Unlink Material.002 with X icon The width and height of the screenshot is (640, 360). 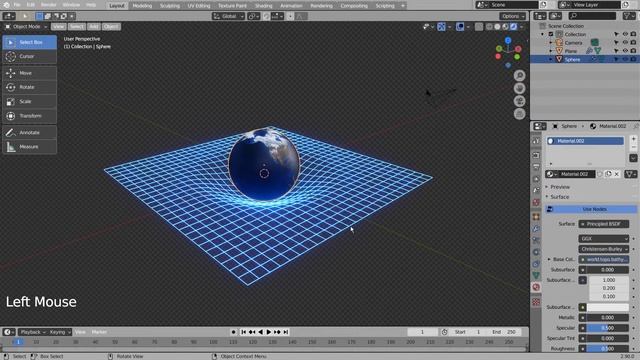[x=617, y=174]
